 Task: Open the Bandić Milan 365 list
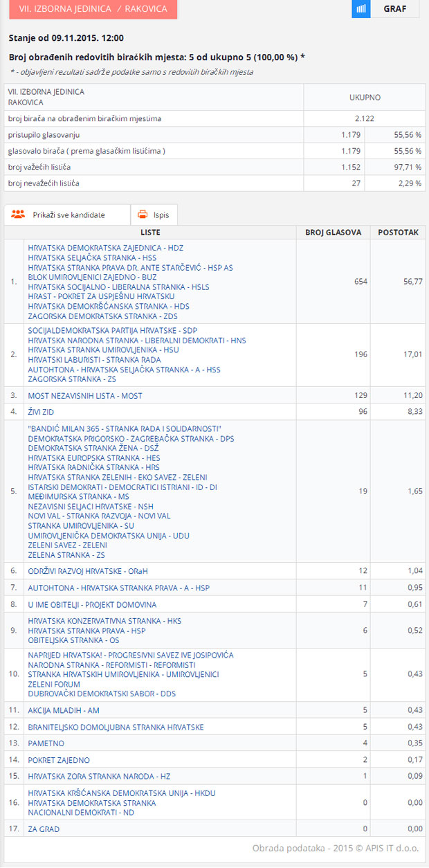pyautogui.click(x=125, y=429)
